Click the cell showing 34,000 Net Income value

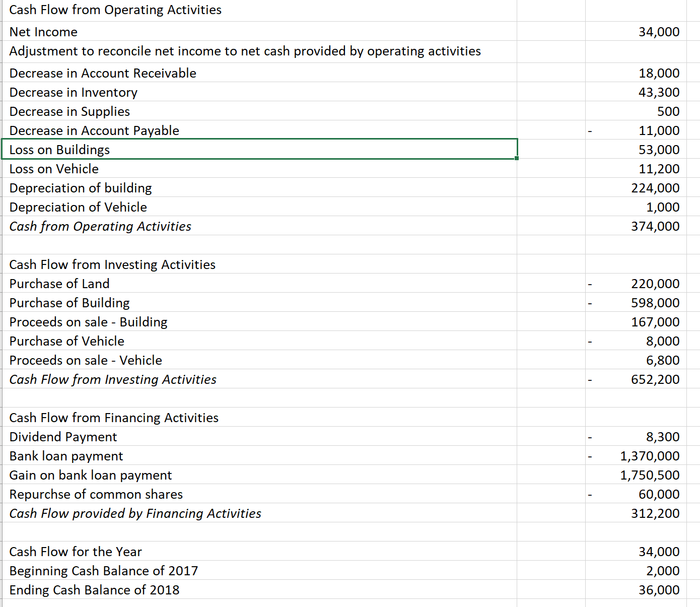pos(657,32)
